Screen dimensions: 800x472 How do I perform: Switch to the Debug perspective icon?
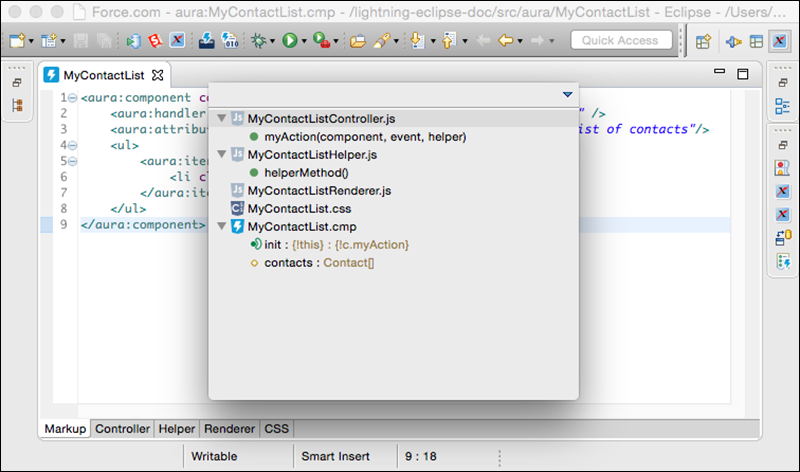(733, 41)
